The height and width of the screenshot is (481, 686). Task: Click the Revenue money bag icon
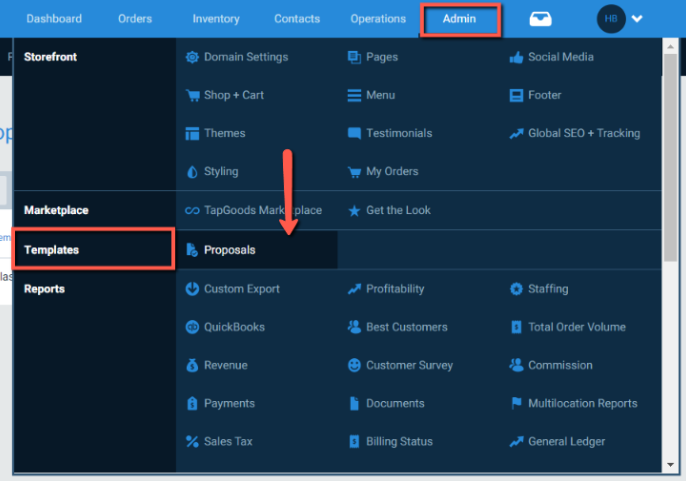click(192, 365)
